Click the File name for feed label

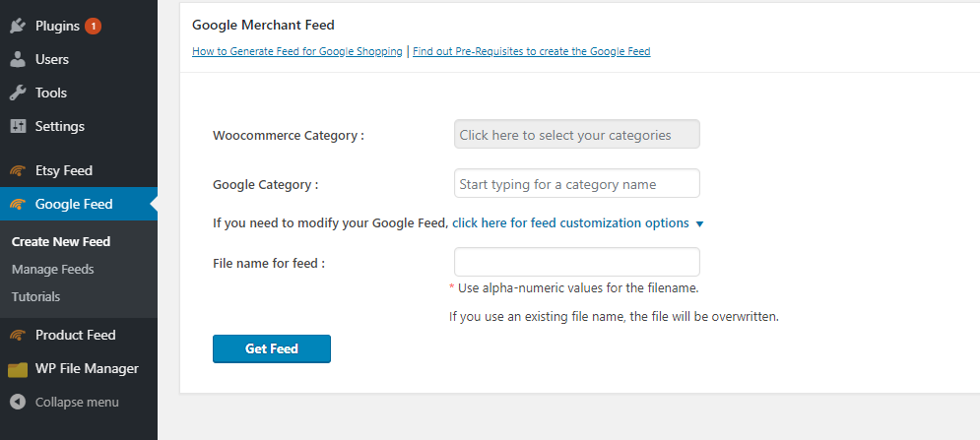coord(269,263)
